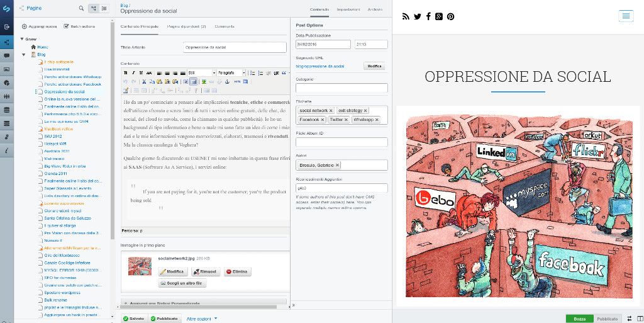The width and height of the screenshot is (644, 323).
Task: Open the hamburger menu in preview
Action: 626,16
